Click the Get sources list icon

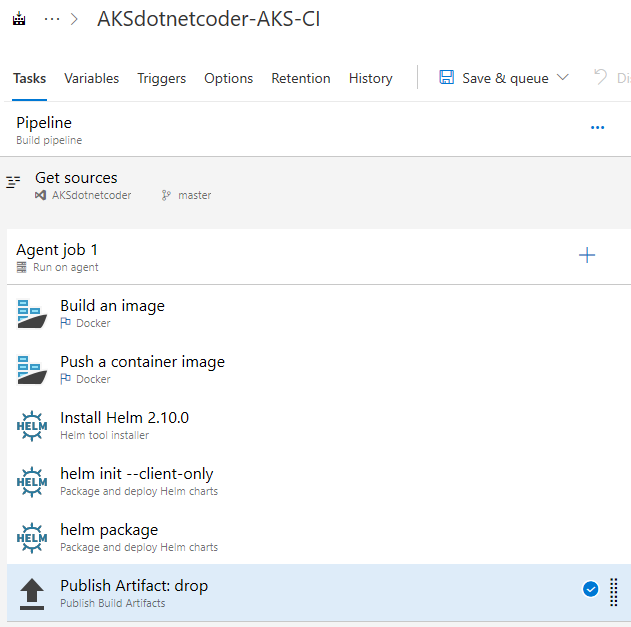click(13, 182)
